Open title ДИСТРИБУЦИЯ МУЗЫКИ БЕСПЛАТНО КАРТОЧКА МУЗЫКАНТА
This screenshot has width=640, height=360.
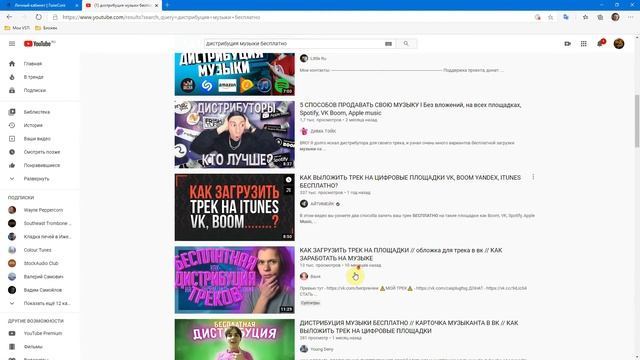[409, 327]
